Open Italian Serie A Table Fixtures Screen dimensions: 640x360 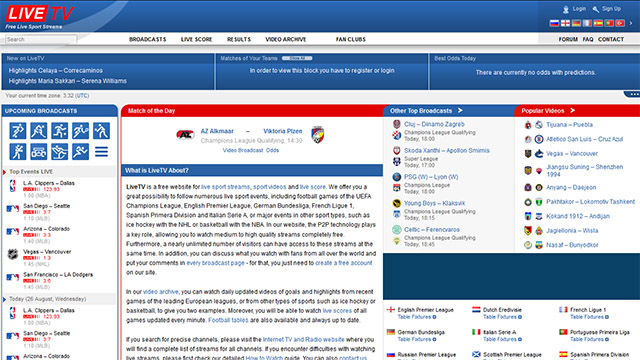(x=502, y=340)
